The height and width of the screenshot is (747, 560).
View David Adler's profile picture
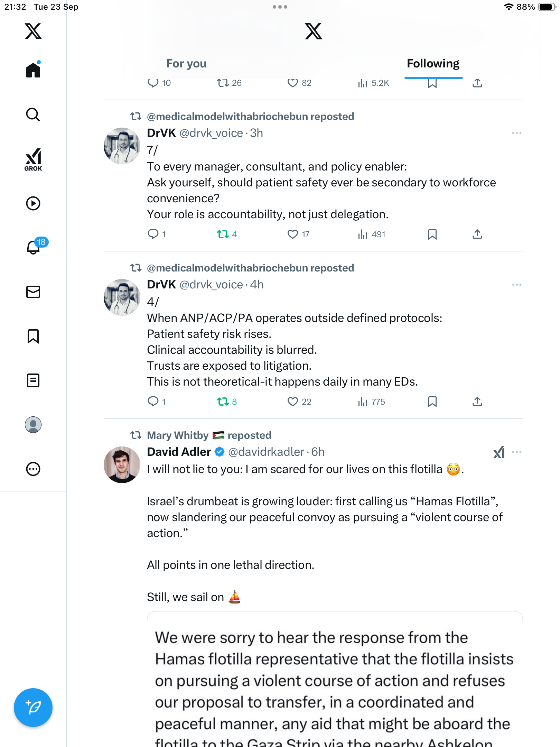pos(122,464)
